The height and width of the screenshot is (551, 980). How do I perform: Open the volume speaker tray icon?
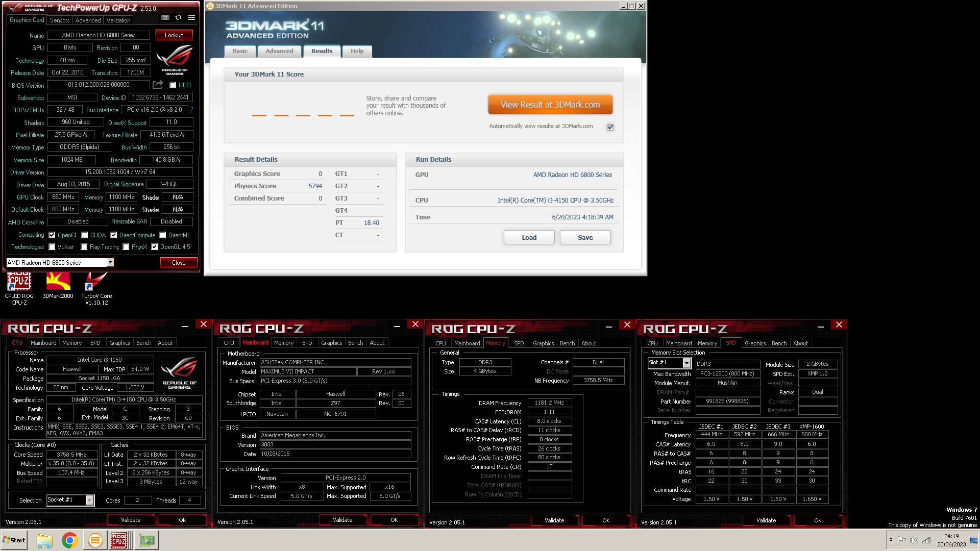[x=914, y=540]
